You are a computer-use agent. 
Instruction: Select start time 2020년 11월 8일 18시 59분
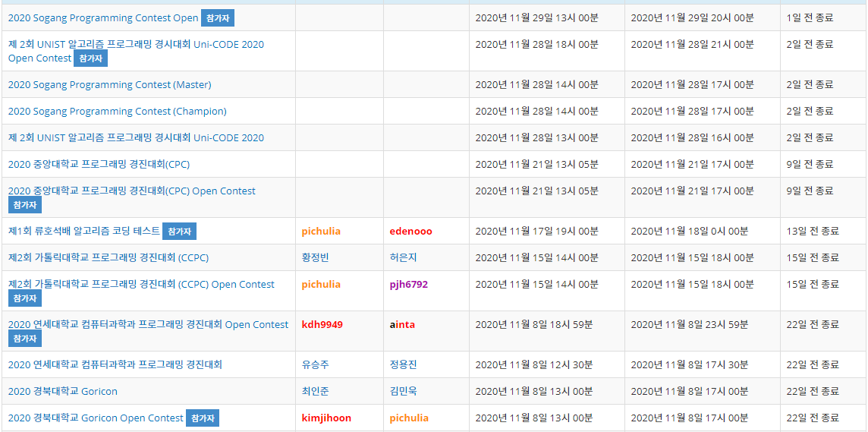[x=534, y=324]
